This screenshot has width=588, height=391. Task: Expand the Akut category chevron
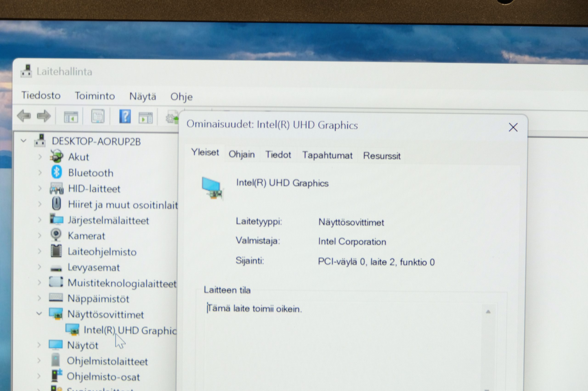coord(40,157)
